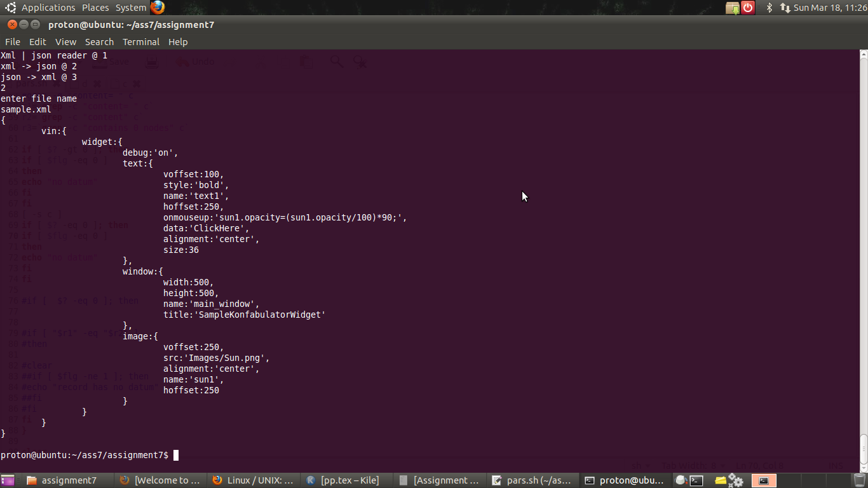This screenshot has height=488, width=868.
Task: Click the 'height:500,' line
Action: pyautogui.click(x=191, y=293)
